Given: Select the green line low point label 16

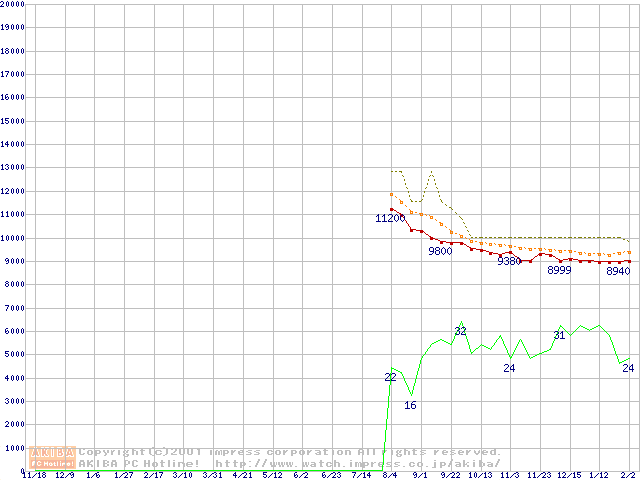Looking at the screenshot, I should [410, 405].
